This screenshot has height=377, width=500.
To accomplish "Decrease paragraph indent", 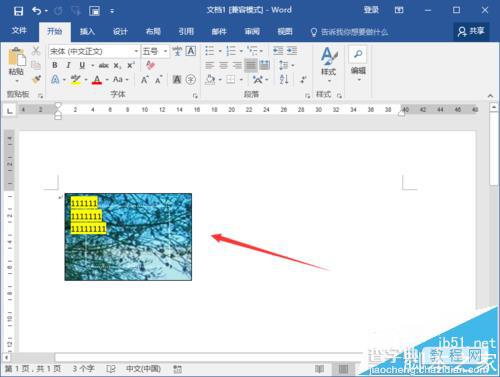I will click(278, 51).
